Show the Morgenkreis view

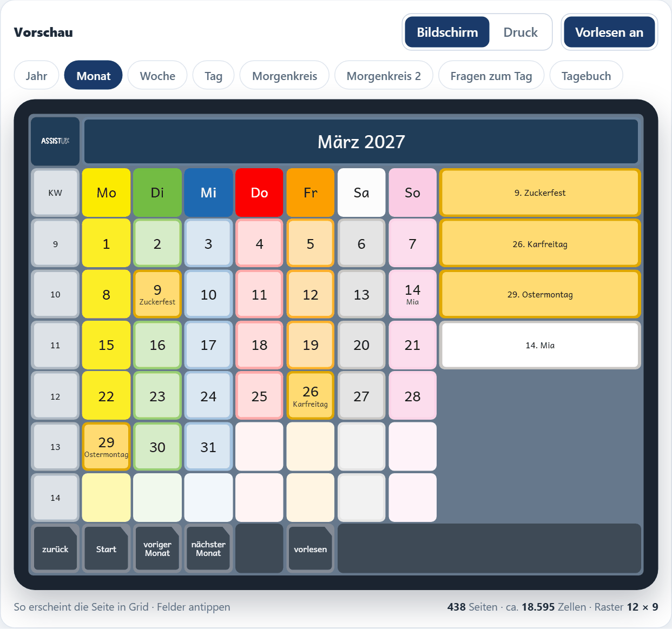point(285,76)
